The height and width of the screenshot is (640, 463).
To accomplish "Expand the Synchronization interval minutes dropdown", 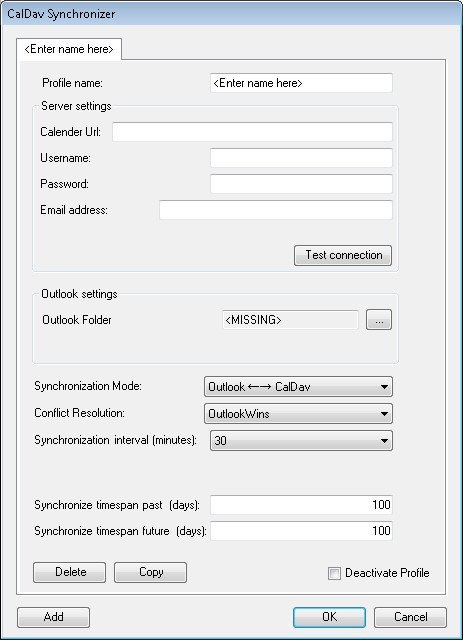I will [x=301, y=440].
